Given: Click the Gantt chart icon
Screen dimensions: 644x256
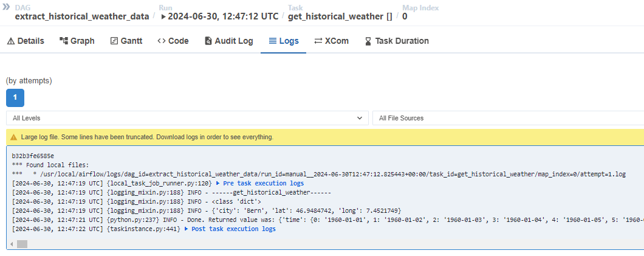Looking at the screenshot, I should coord(114,41).
